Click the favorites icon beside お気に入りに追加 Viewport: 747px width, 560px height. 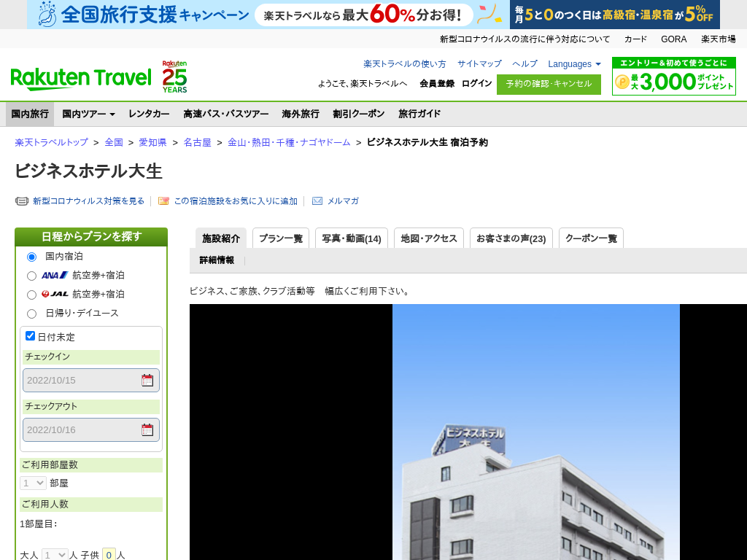pyautogui.click(x=163, y=201)
